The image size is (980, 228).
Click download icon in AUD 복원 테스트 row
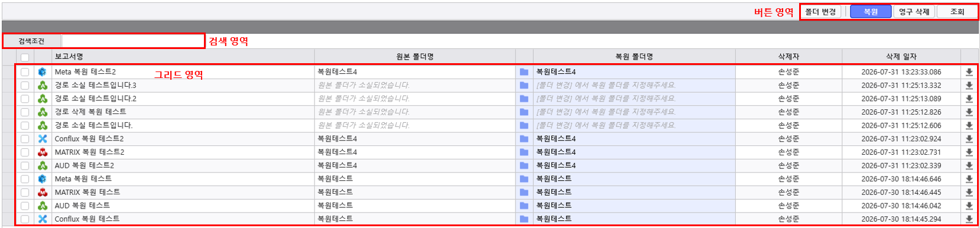(x=969, y=206)
